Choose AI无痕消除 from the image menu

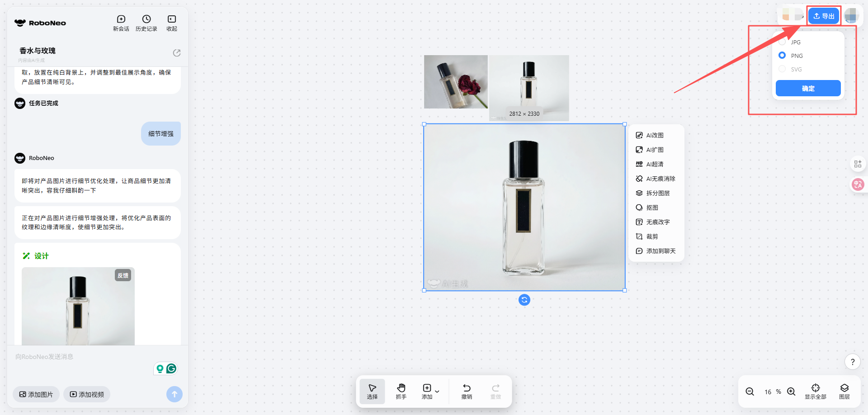tap(656, 179)
